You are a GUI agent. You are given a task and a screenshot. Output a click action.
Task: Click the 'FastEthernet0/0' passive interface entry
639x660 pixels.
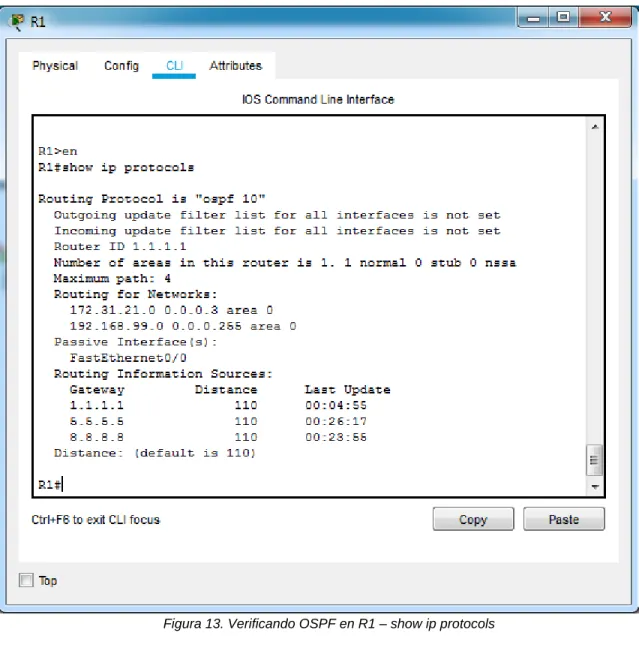[128, 358]
